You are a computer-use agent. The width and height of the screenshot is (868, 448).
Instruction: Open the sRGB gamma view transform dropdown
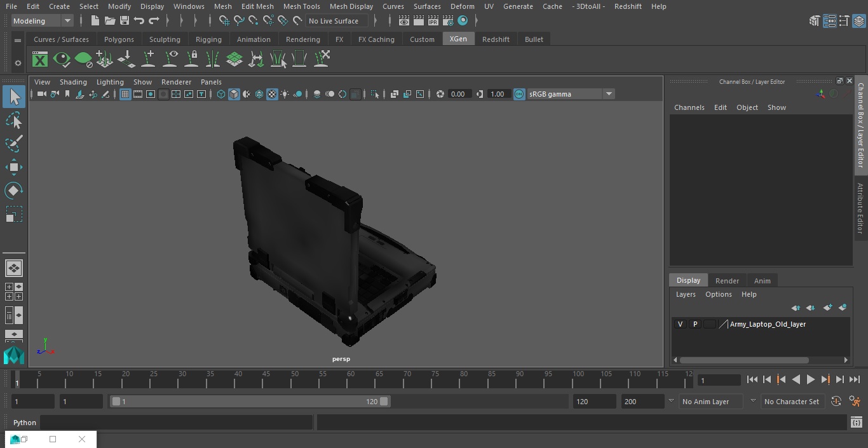click(571, 94)
